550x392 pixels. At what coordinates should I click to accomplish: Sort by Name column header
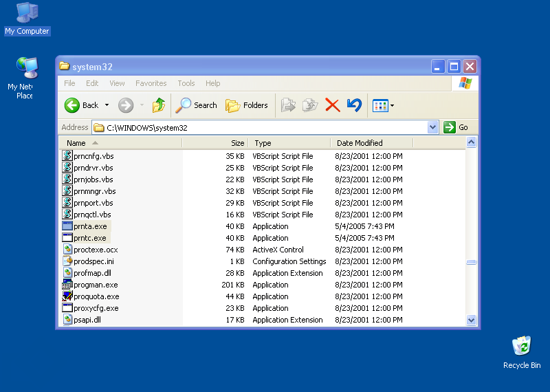click(x=121, y=143)
